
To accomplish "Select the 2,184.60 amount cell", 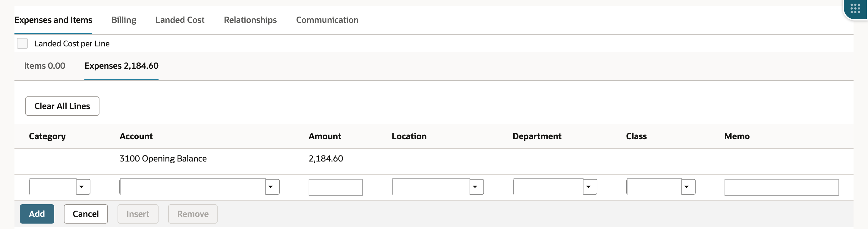I will [x=326, y=158].
